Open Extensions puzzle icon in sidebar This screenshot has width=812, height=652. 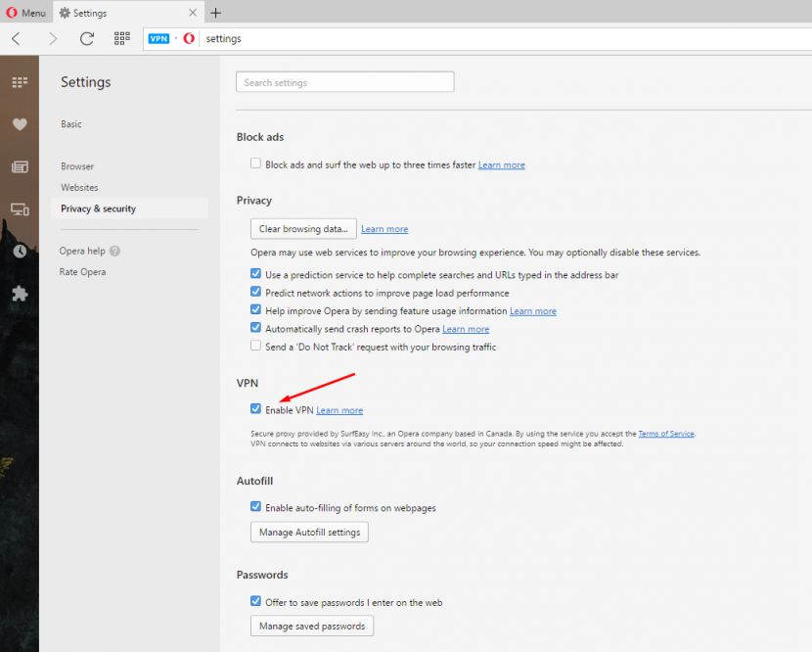[20, 294]
